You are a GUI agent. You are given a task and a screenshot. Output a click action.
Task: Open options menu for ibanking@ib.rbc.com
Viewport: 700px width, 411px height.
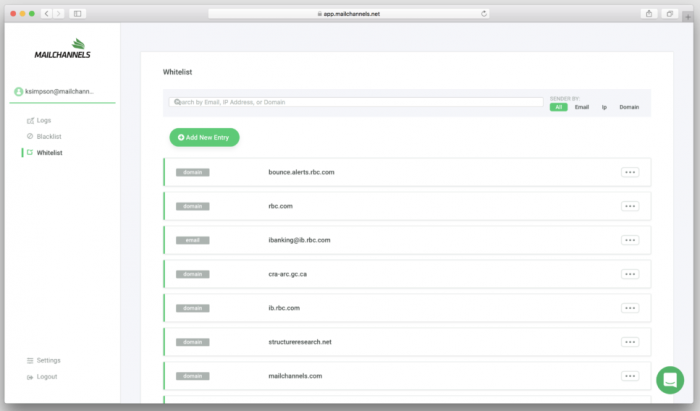point(630,240)
